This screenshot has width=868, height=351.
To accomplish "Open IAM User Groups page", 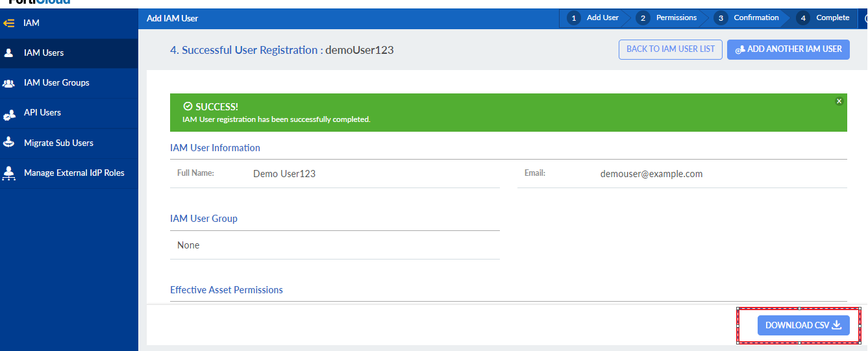I will 69,83.
